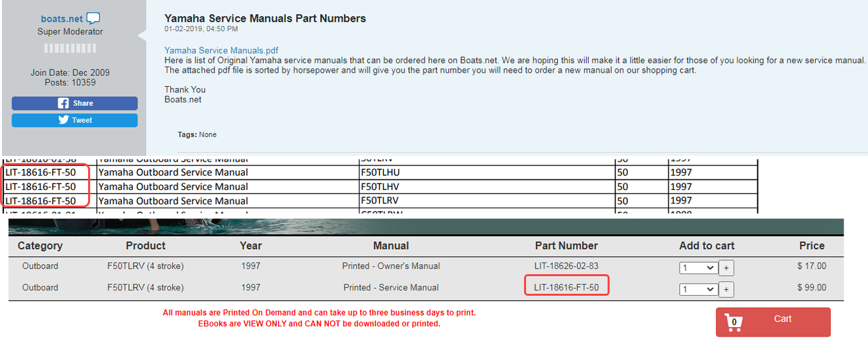Add Service Manual to cart with plus button

pyautogui.click(x=726, y=290)
